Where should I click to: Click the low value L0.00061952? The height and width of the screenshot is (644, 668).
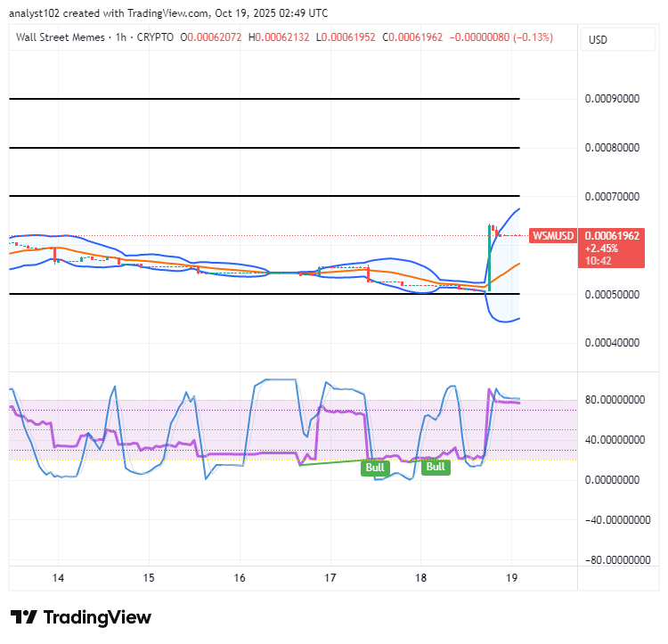346,37
